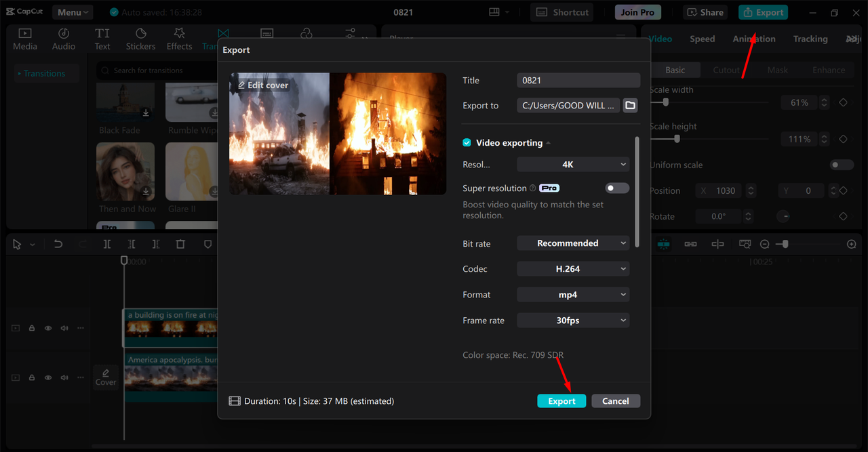Open the Media panel
The height and width of the screenshot is (452, 868).
pyautogui.click(x=25, y=39)
